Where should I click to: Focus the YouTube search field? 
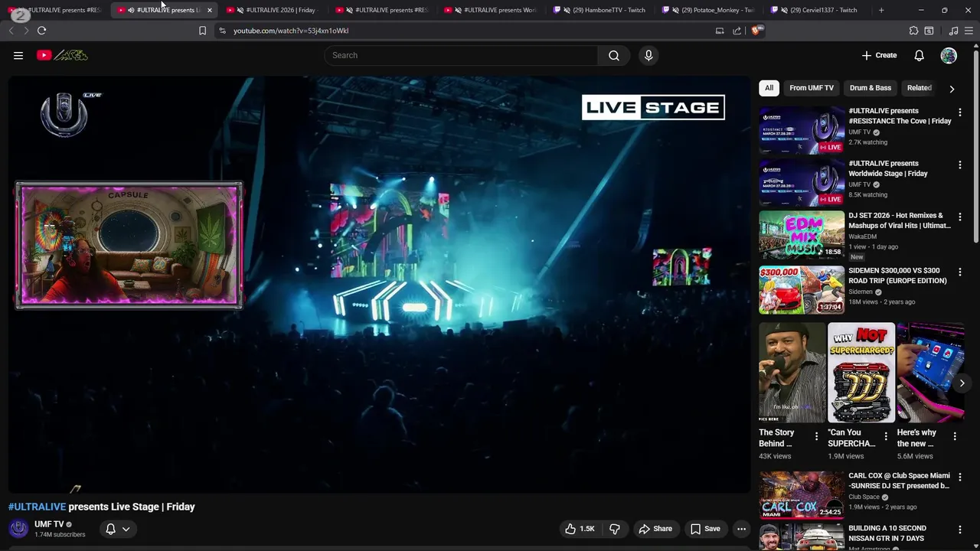click(461, 55)
